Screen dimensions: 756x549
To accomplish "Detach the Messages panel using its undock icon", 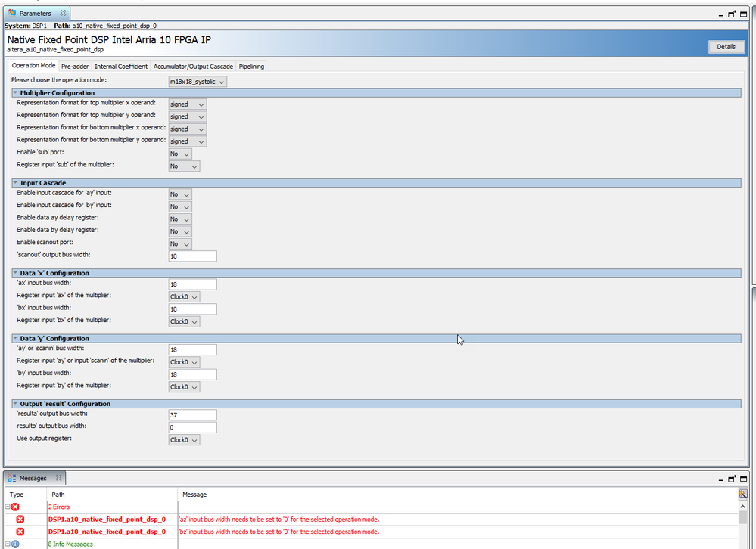I will pyautogui.click(x=732, y=479).
